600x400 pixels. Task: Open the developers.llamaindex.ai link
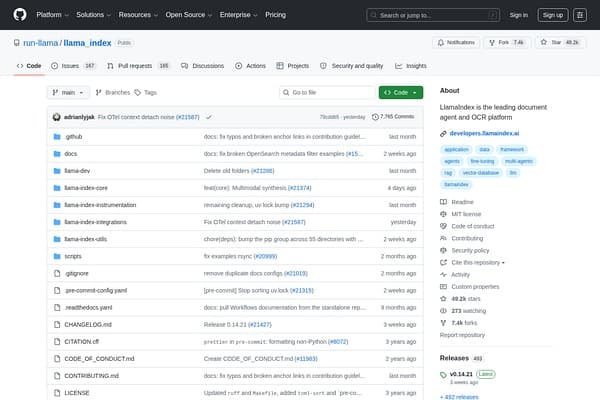[484, 133]
